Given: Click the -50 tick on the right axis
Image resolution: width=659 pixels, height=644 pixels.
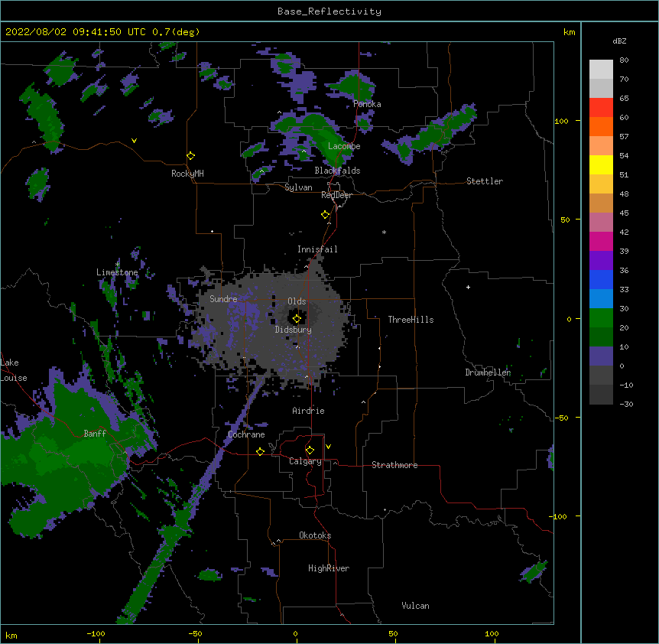Looking at the screenshot, I should coord(561,418).
